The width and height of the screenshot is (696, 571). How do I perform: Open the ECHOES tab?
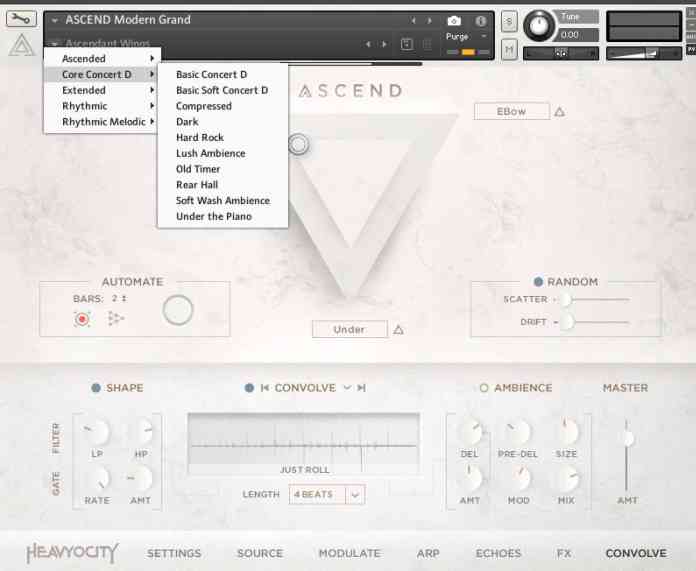(x=498, y=553)
